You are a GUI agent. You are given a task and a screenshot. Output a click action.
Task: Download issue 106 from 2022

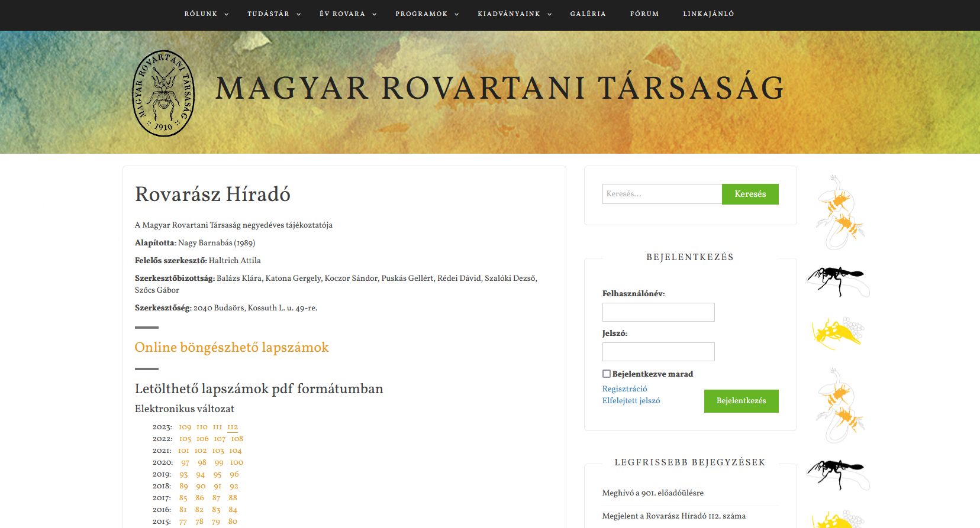click(x=202, y=439)
